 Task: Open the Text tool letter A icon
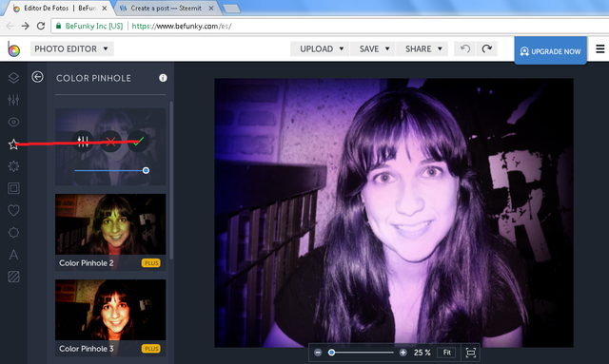pos(13,255)
